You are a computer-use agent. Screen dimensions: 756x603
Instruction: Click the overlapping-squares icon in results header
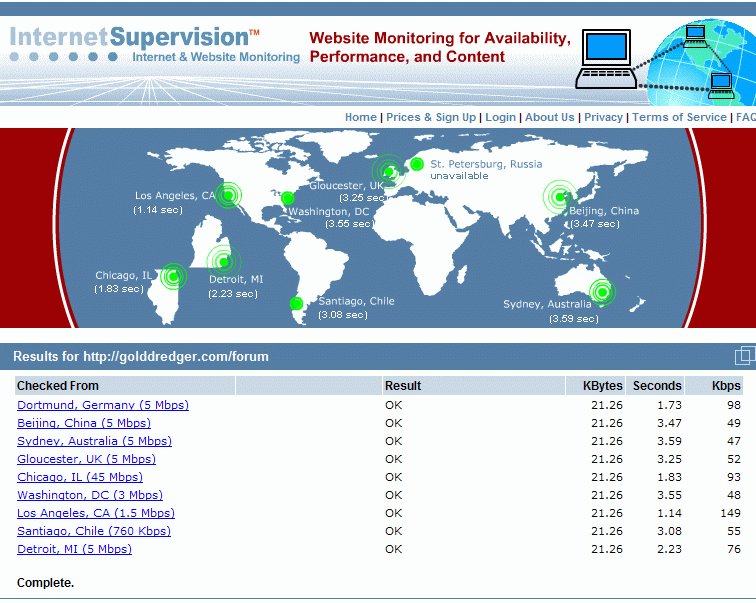point(744,356)
